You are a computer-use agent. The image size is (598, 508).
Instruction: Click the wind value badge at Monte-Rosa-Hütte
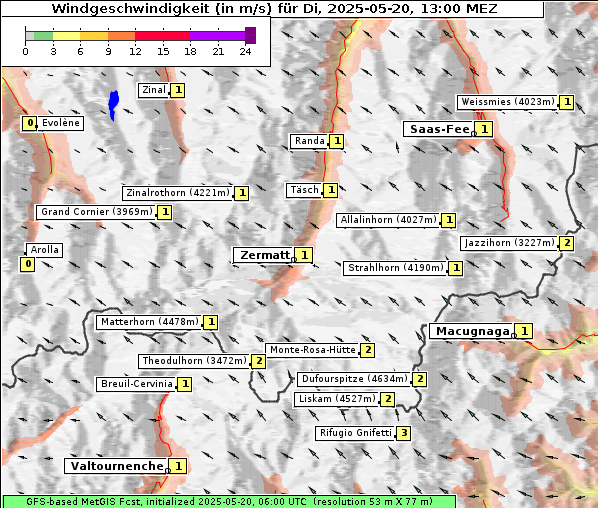(x=367, y=350)
